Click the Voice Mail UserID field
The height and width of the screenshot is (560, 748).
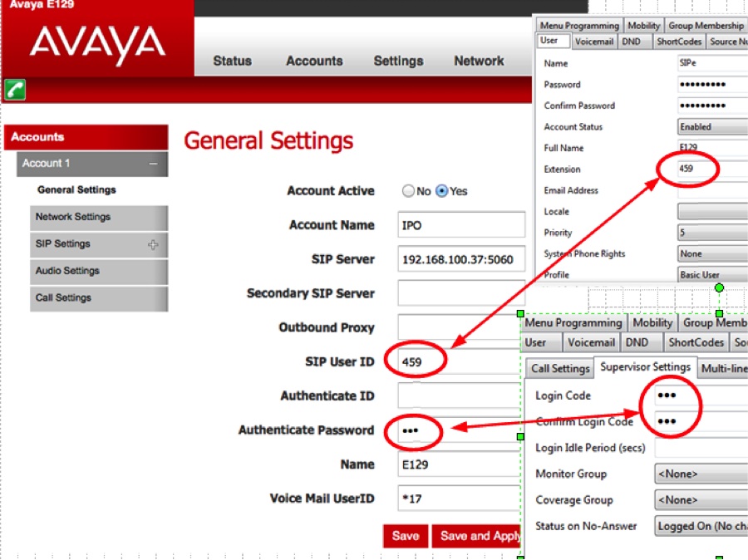(459, 499)
